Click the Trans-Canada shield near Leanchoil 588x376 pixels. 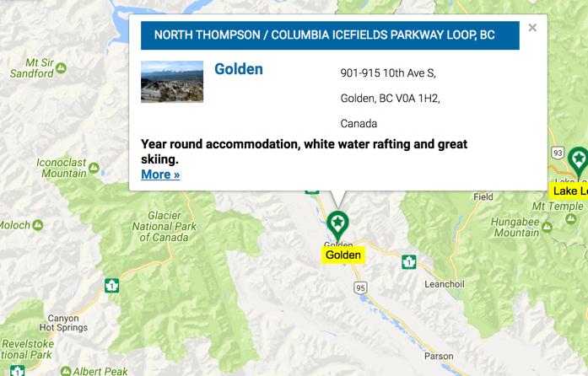409,261
